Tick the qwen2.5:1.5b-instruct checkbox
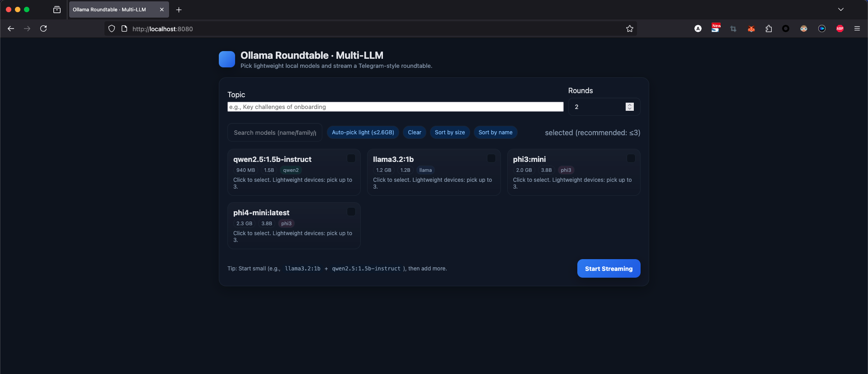Viewport: 868px width, 374px height. [x=351, y=158]
